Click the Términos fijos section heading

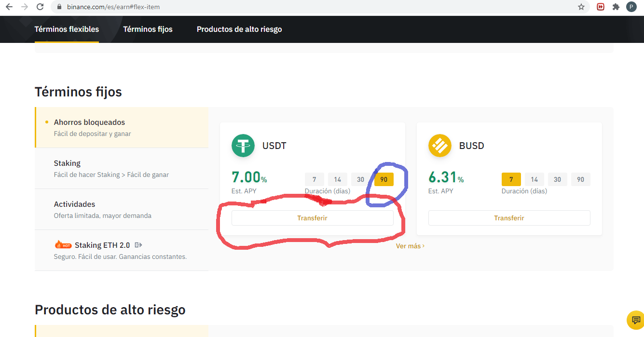(x=78, y=92)
